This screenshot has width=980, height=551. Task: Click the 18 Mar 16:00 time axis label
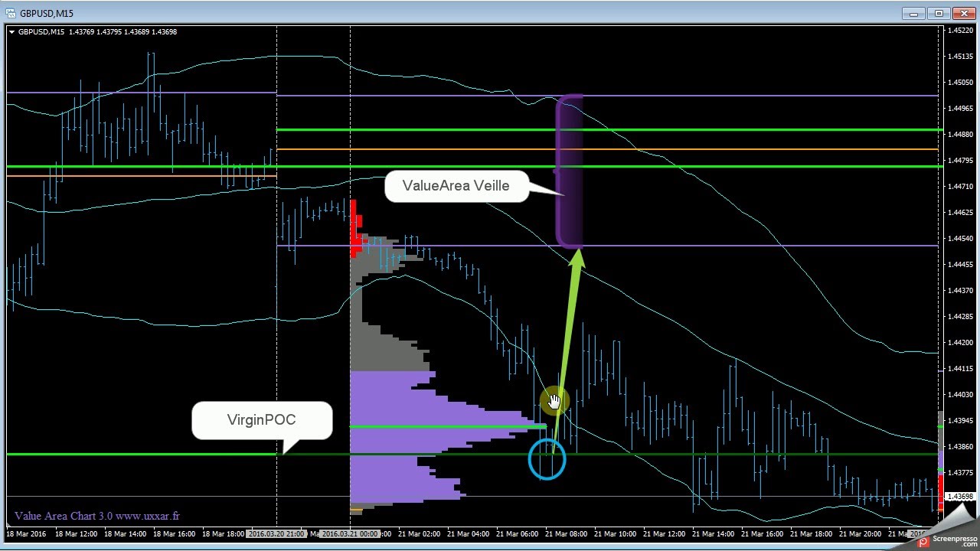(x=175, y=533)
